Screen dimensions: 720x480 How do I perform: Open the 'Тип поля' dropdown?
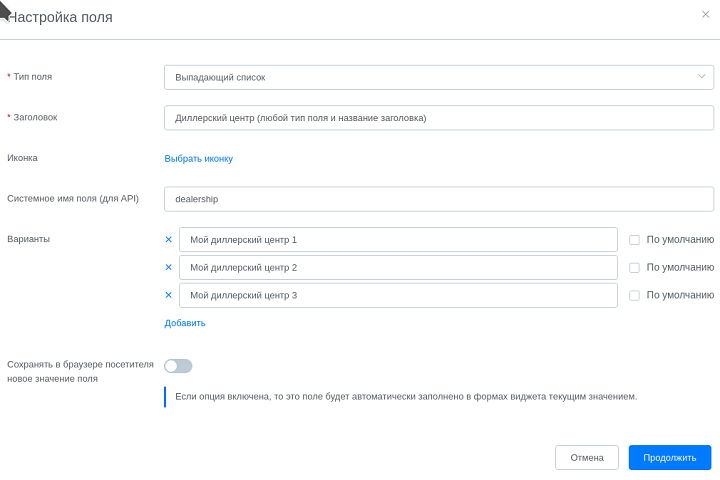click(x=439, y=77)
